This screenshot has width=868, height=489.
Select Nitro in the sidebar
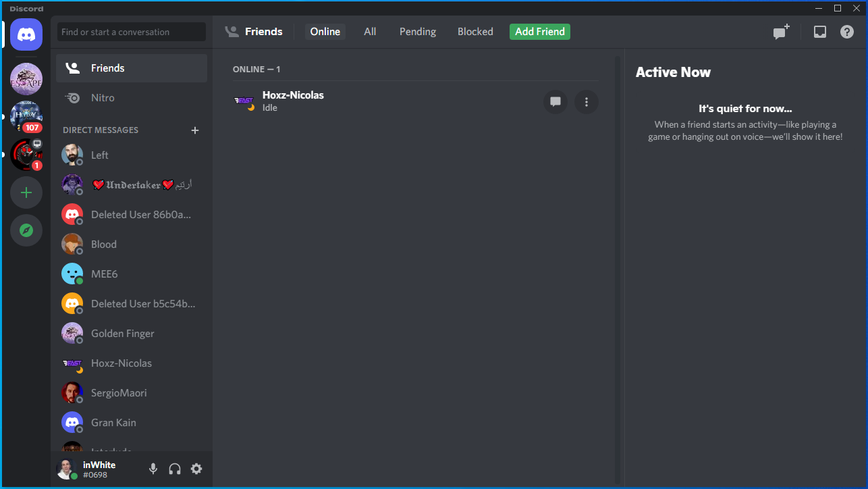tap(132, 98)
